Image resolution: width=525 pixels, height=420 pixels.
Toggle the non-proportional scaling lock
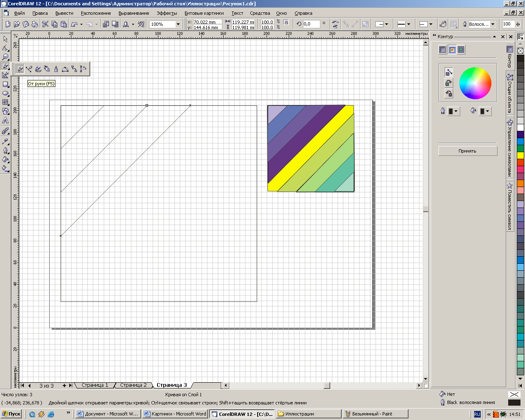[286, 22]
